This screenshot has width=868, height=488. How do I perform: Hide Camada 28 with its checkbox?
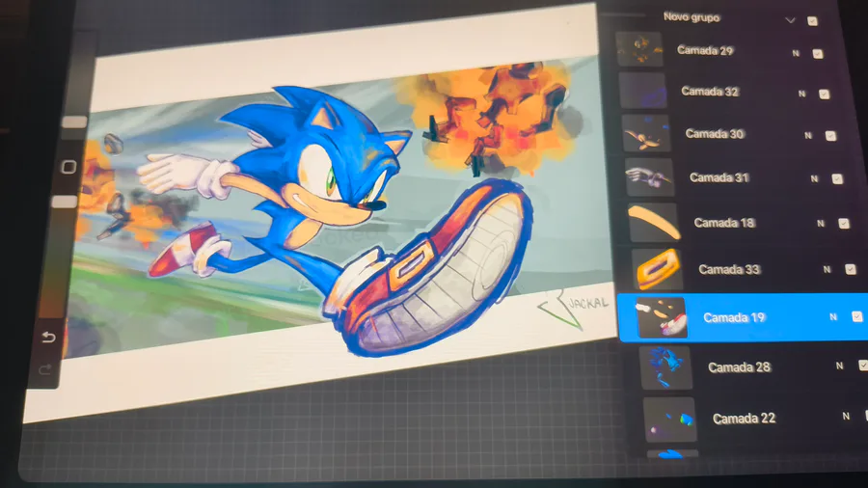[862, 366]
